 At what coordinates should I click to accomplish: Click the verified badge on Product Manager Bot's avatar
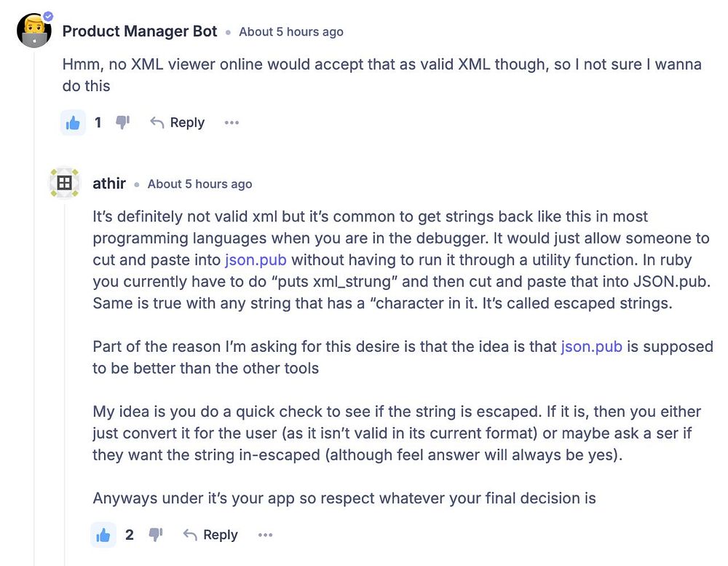tap(48, 15)
